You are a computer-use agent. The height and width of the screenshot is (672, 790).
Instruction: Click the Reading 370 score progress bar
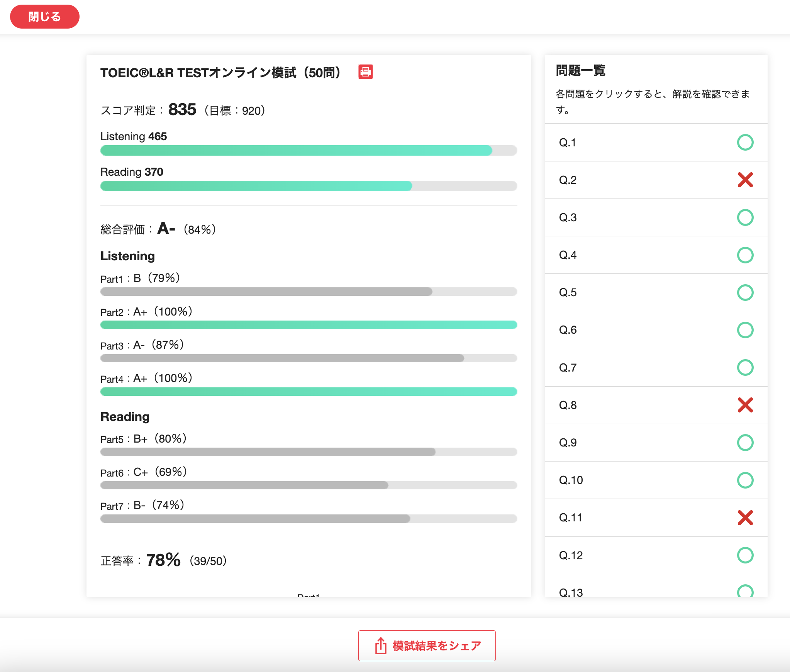coord(308,186)
